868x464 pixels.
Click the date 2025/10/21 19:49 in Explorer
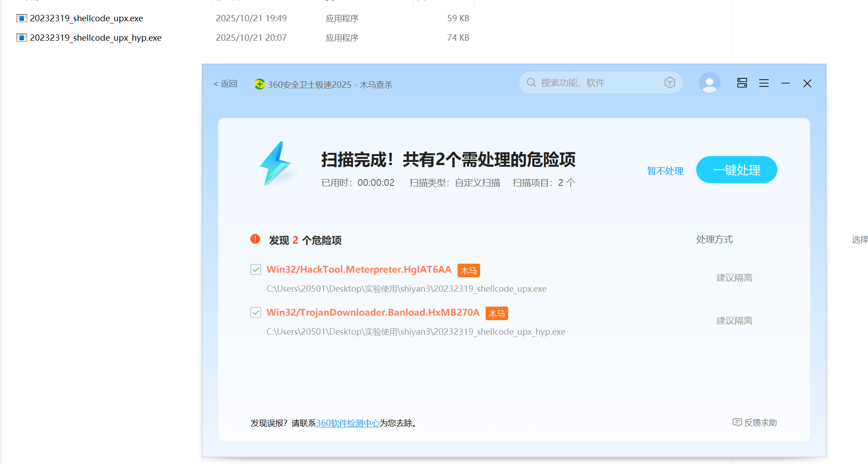[x=251, y=18]
